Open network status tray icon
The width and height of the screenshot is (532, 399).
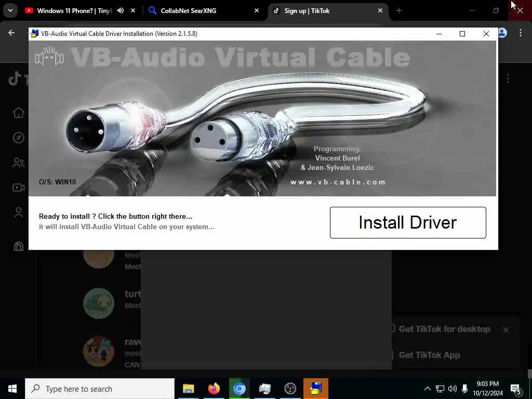[x=440, y=389]
